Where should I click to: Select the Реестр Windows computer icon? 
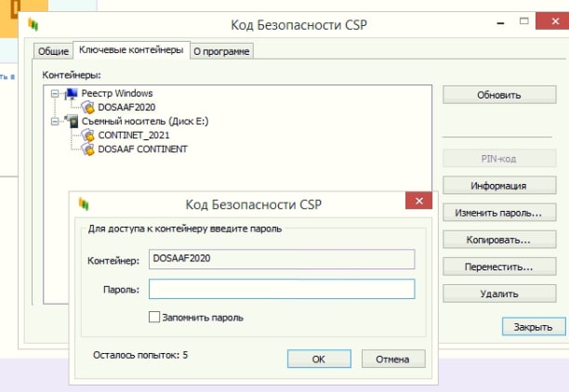coord(71,94)
